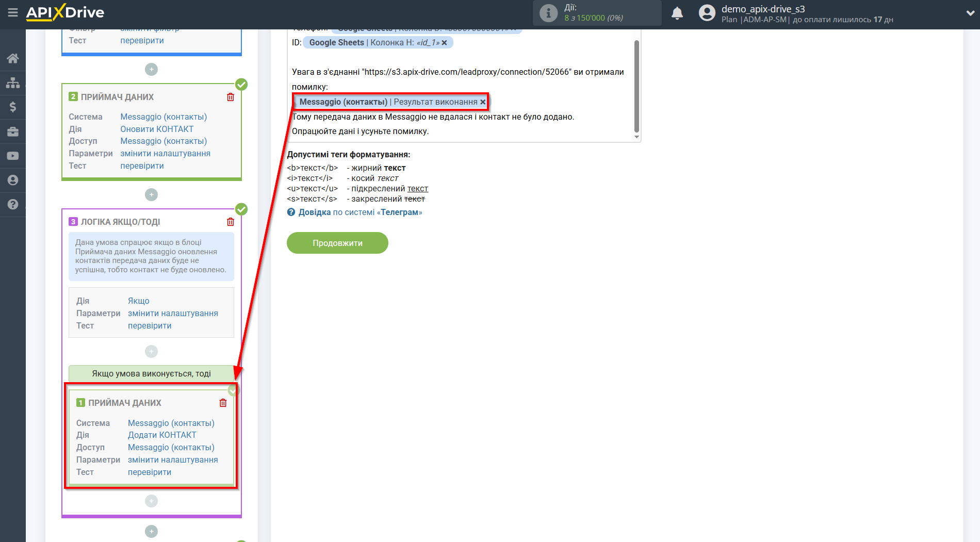Add a step below the logic block
980x542 pixels.
[x=151, y=531]
